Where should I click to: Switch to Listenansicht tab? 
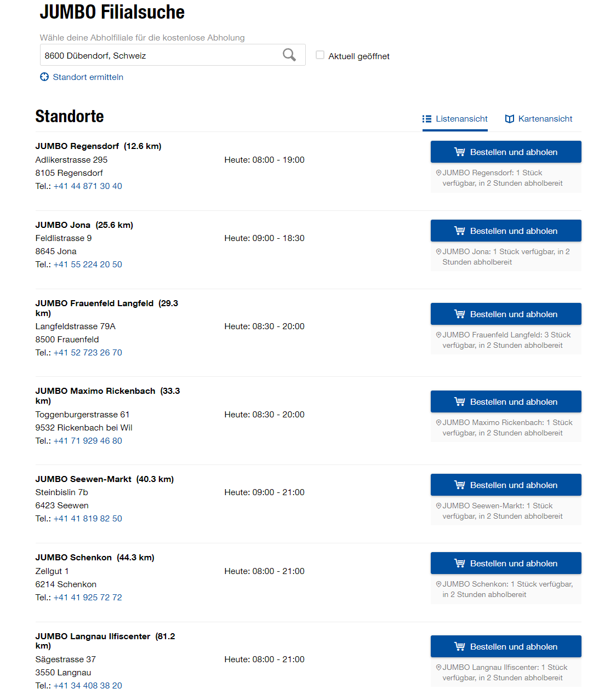461,119
